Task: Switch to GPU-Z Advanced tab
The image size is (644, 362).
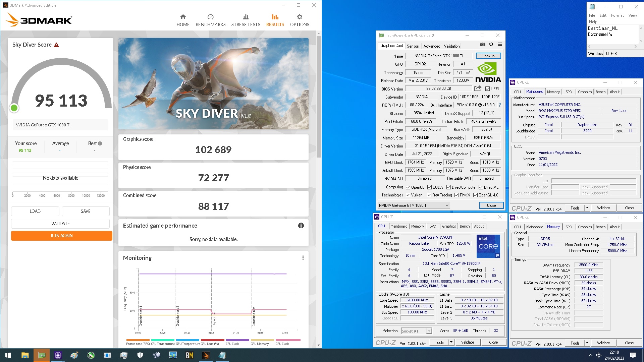Action: click(x=432, y=46)
